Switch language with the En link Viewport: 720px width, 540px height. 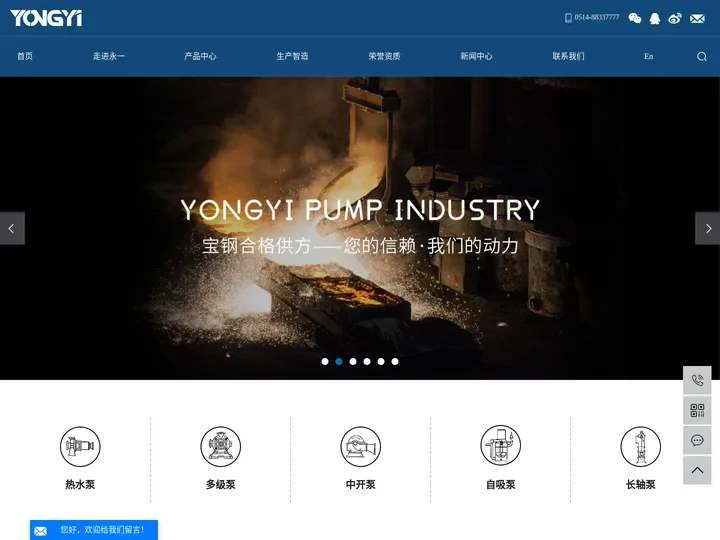648,56
